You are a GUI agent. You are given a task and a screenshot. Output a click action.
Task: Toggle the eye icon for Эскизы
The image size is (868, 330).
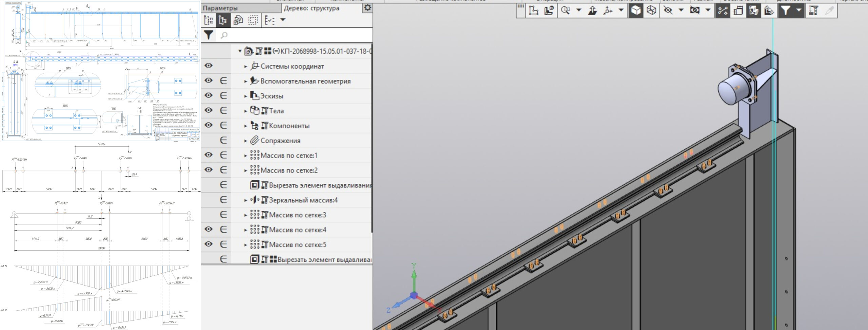pos(209,95)
